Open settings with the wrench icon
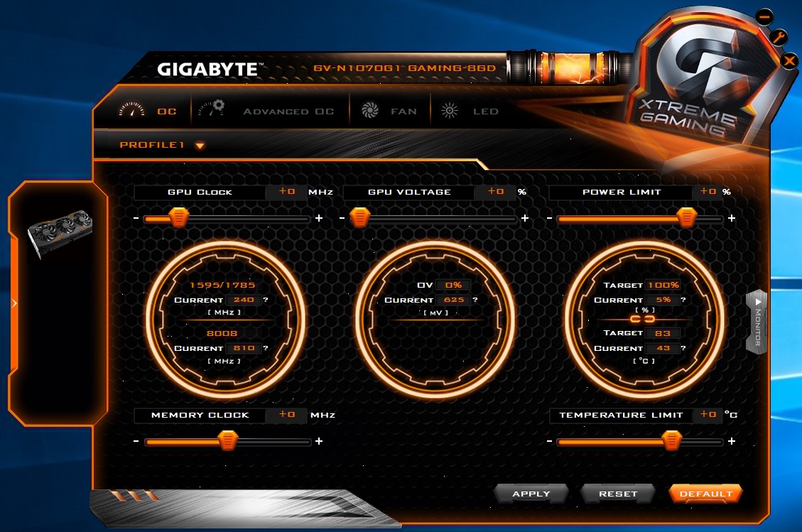 (779, 38)
